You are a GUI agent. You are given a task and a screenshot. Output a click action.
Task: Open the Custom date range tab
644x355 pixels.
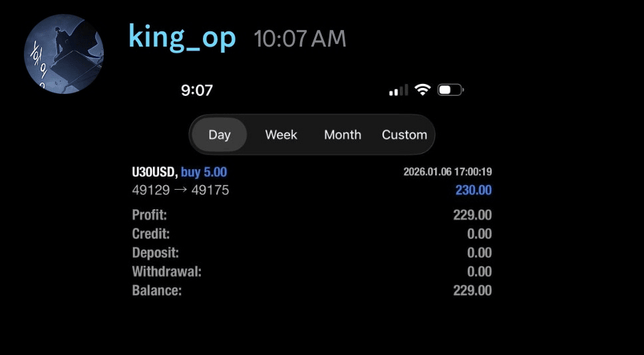[x=404, y=135]
